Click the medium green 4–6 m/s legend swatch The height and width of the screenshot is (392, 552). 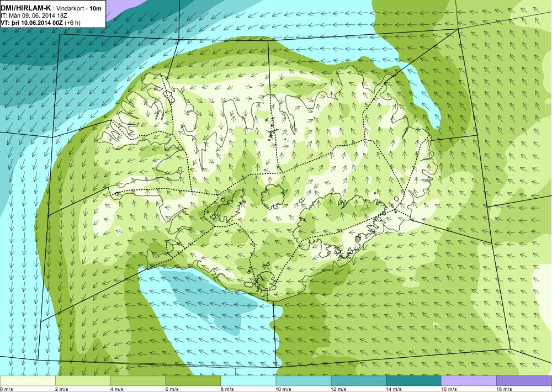138,381
